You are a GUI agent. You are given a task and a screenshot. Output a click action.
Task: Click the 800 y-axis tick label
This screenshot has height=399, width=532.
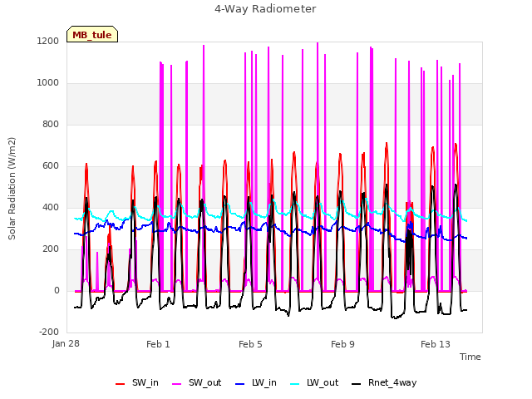tap(51, 124)
